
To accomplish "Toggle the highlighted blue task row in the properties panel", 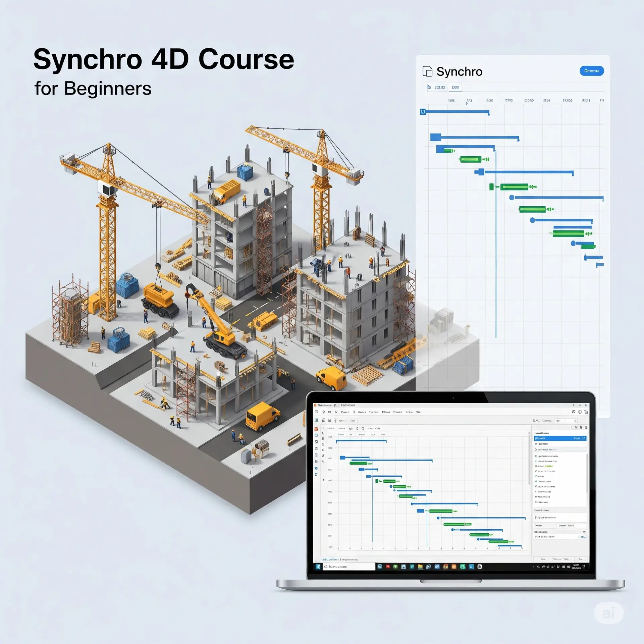I will pos(560,438).
